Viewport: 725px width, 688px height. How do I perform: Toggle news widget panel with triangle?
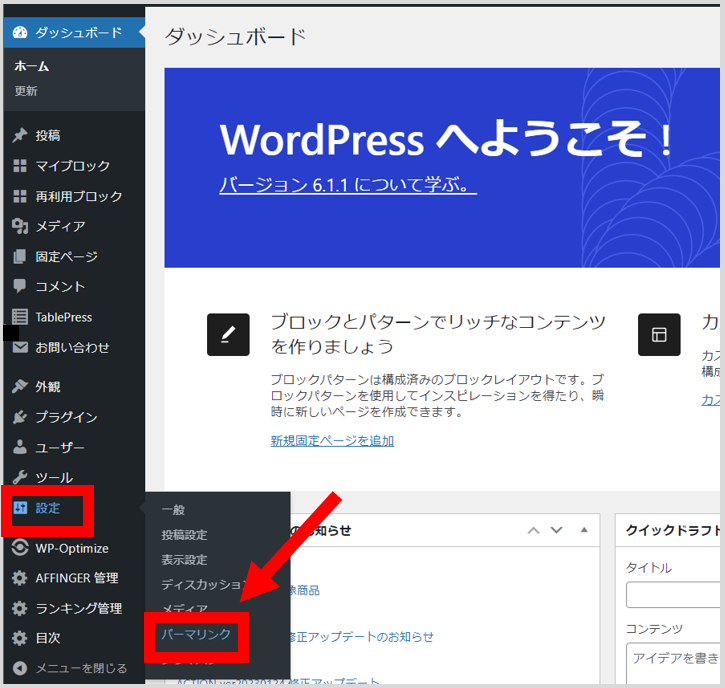click(x=584, y=530)
